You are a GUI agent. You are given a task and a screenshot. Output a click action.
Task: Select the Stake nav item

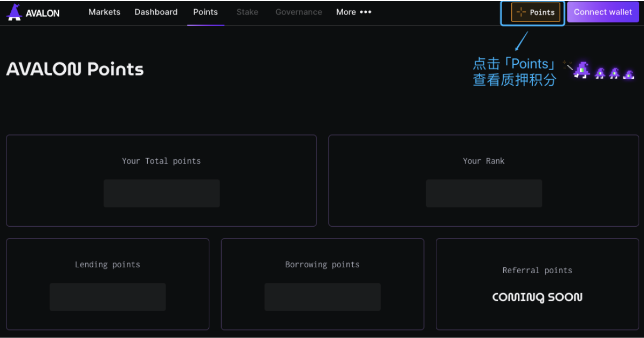pos(247,12)
